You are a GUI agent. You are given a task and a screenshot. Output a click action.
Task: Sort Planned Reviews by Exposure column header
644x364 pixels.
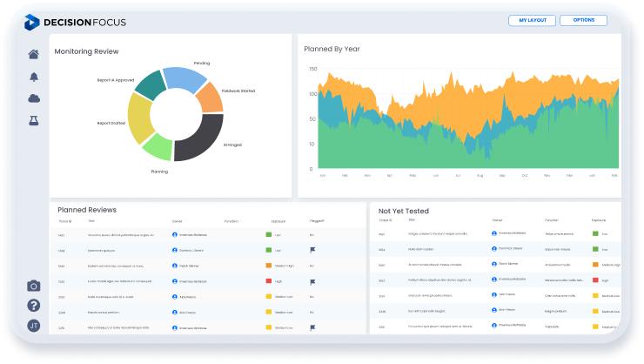click(x=278, y=221)
